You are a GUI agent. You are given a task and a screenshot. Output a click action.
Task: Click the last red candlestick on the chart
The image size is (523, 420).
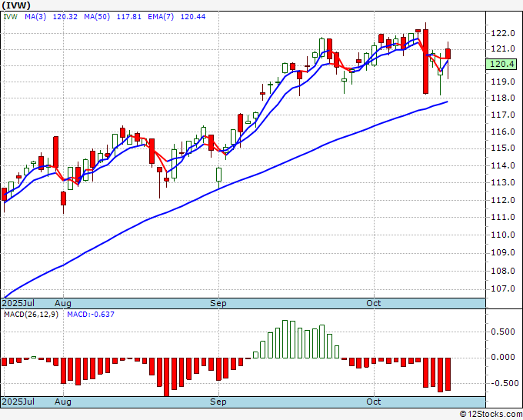448,54
